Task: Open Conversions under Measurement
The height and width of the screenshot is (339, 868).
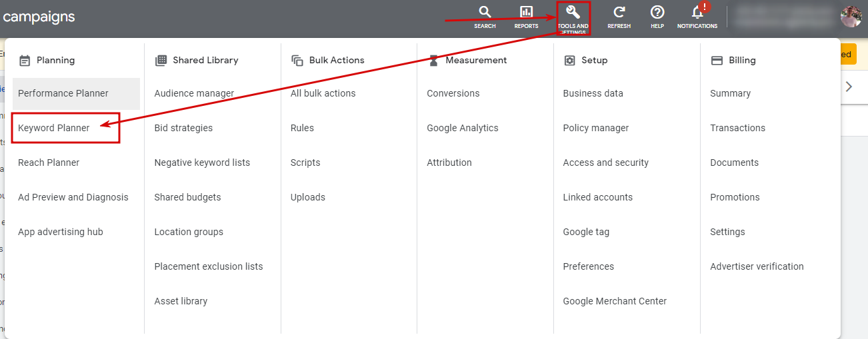Action: pyautogui.click(x=453, y=93)
